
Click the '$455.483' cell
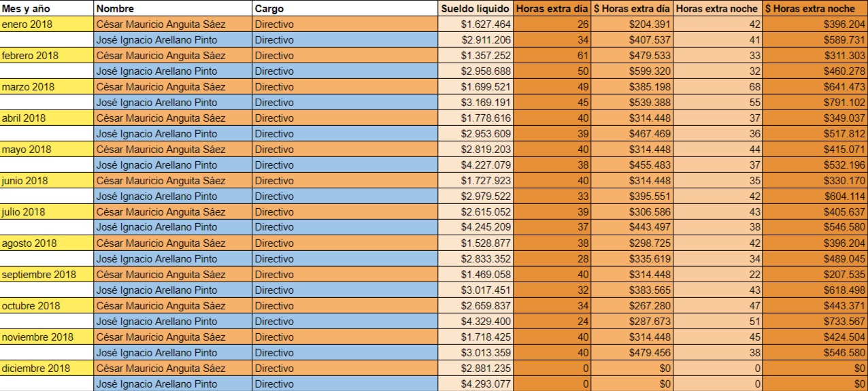(632, 165)
